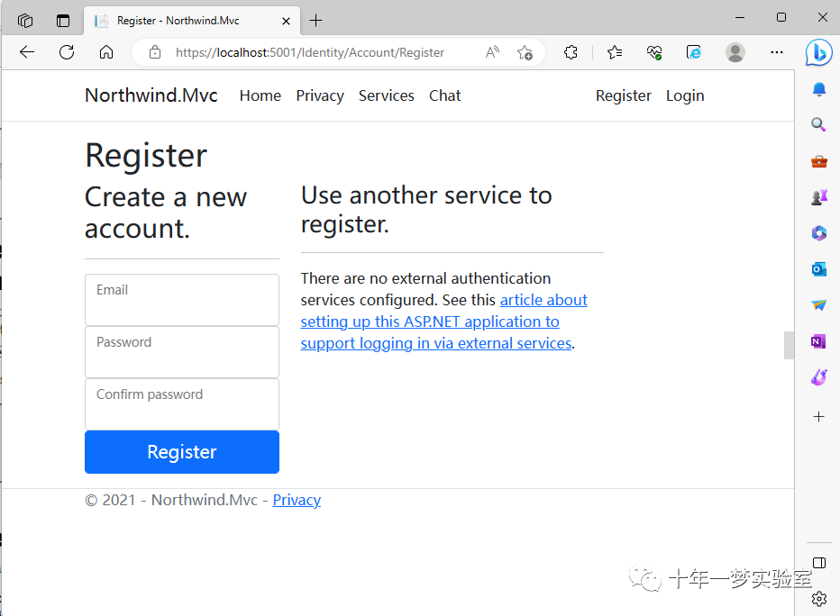840x616 pixels.
Task: Close the Register tab
Action: pos(286,21)
